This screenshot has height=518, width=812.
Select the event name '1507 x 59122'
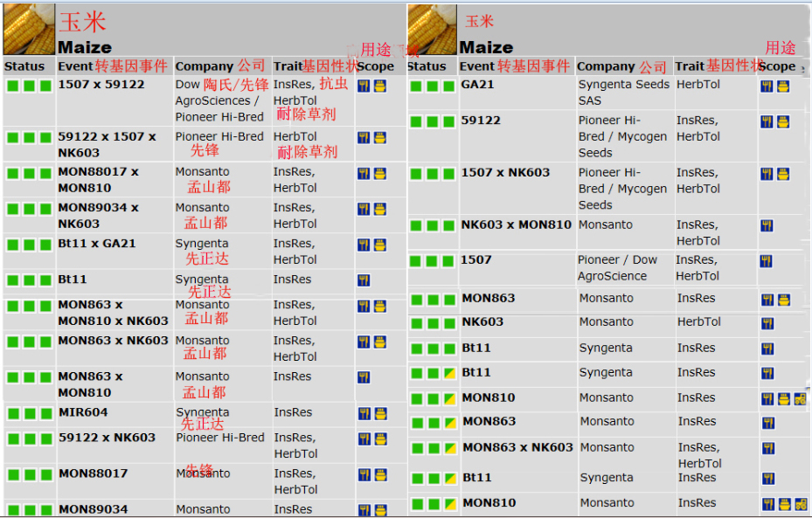pos(101,85)
